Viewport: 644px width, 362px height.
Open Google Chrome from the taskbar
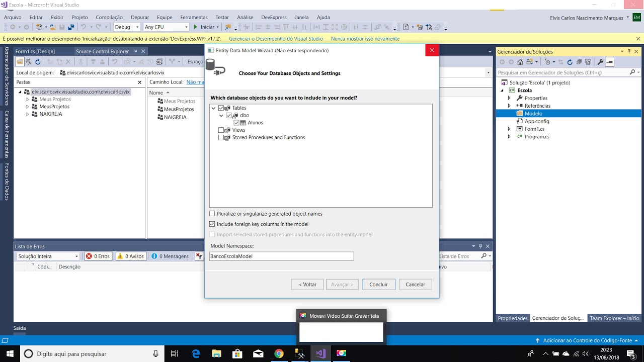(x=279, y=353)
